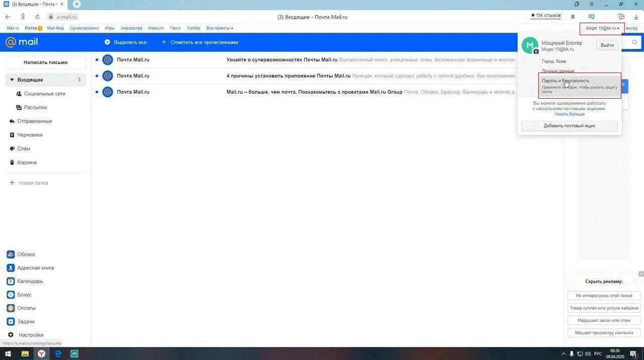The width and height of the screenshot is (644, 360).
Task: Open the Mail.ru portal link
Action: click(13, 28)
